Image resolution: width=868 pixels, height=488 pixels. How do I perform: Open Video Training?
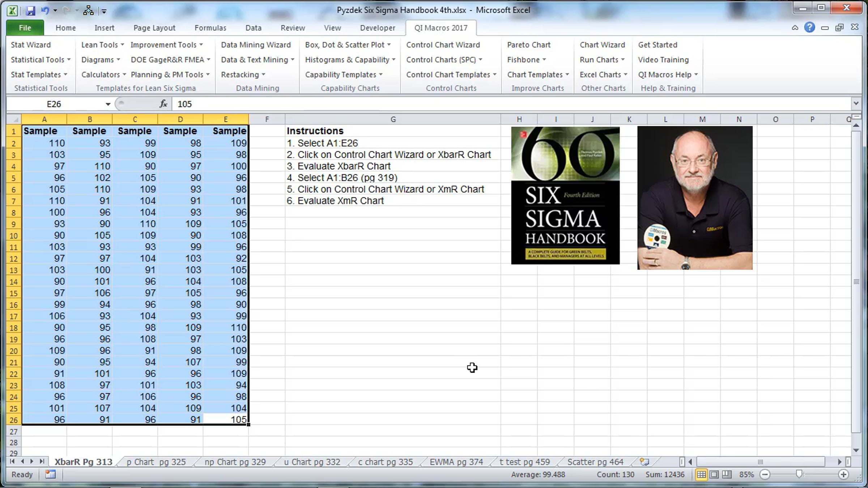[x=663, y=60]
